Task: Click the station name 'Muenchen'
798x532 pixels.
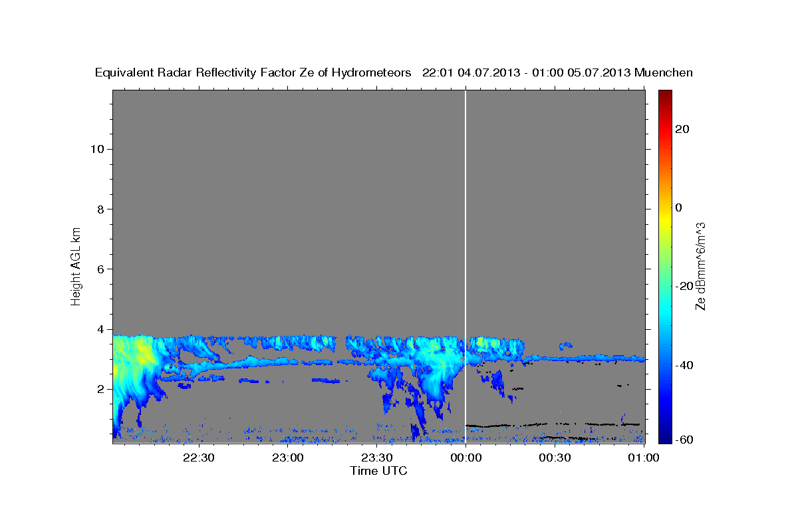Action: [x=664, y=72]
